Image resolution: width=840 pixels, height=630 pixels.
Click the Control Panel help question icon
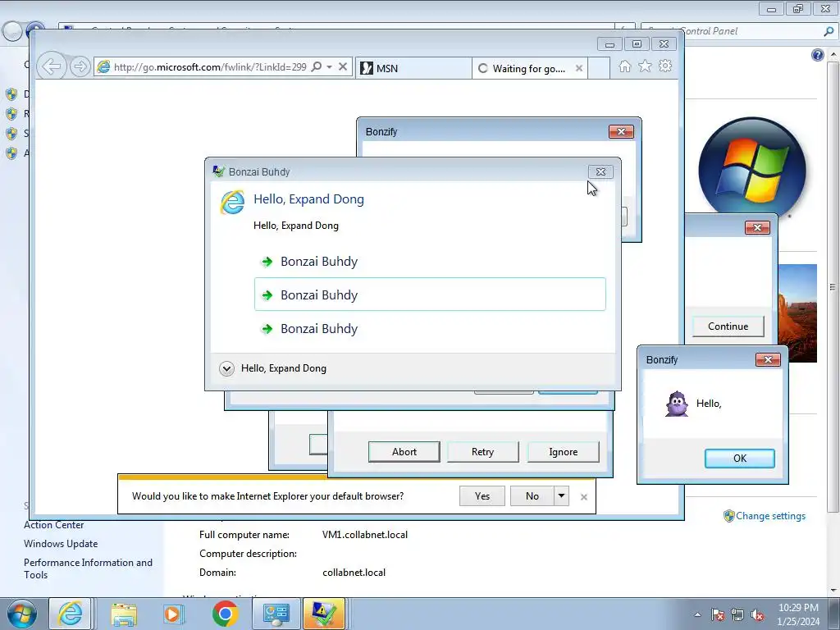pos(817,55)
